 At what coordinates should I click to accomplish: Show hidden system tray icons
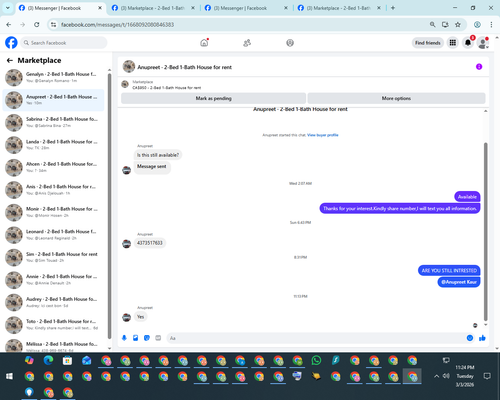pyautogui.click(x=436, y=376)
